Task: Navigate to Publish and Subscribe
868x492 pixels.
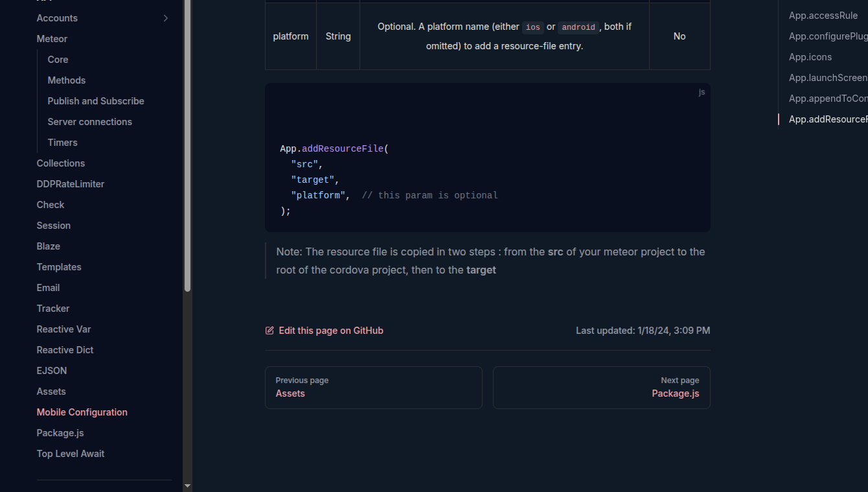Action: (x=96, y=101)
